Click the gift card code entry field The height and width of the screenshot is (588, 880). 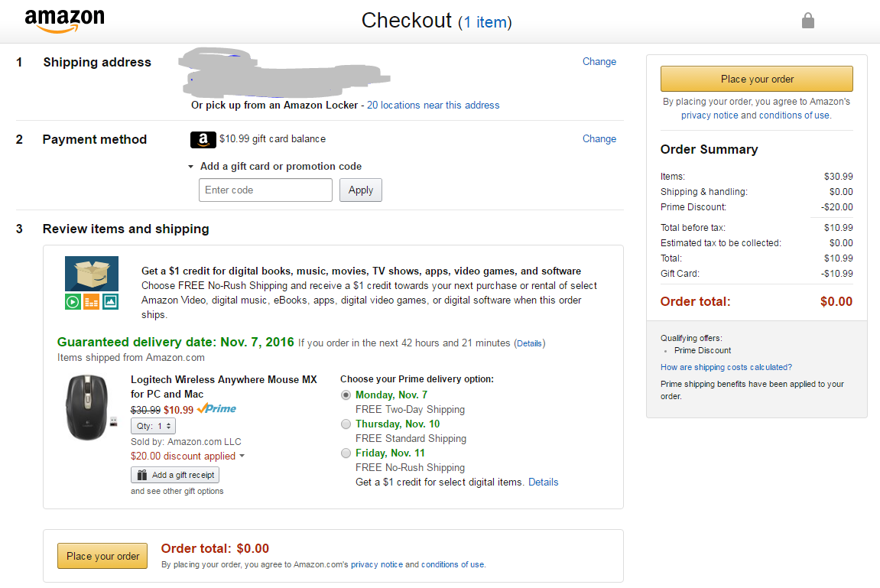pyautogui.click(x=265, y=190)
